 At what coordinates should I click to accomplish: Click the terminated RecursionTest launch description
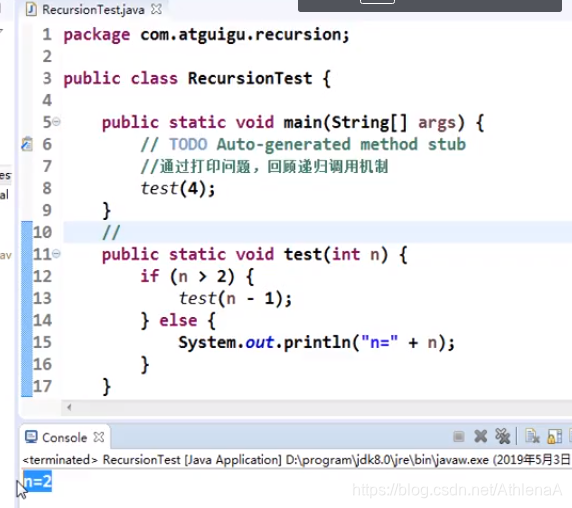click(296, 459)
